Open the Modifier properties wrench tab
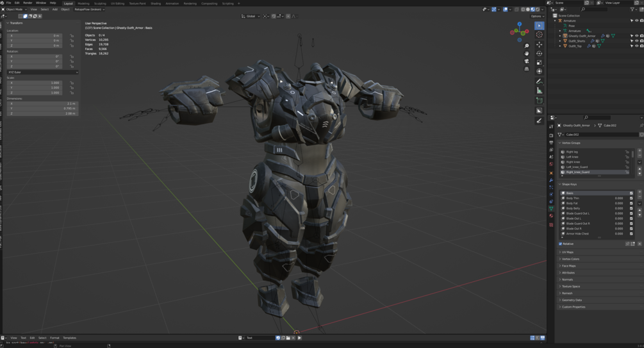Viewport: 644px width, 348px height. point(551,180)
